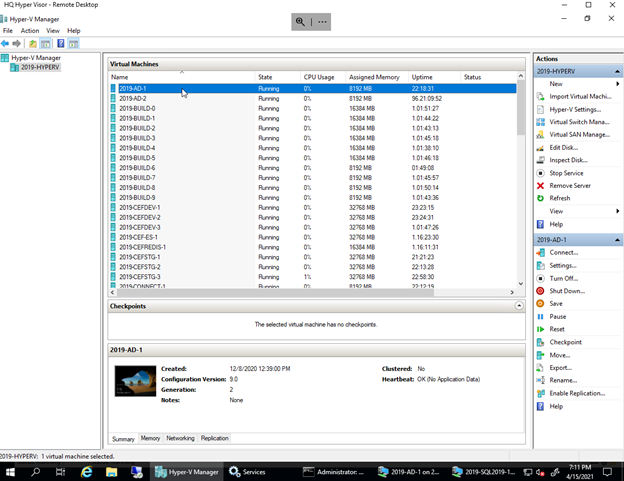Select the 2019-AD-2 virtual machine row
The width and height of the screenshot is (624, 481).
click(312, 98)
